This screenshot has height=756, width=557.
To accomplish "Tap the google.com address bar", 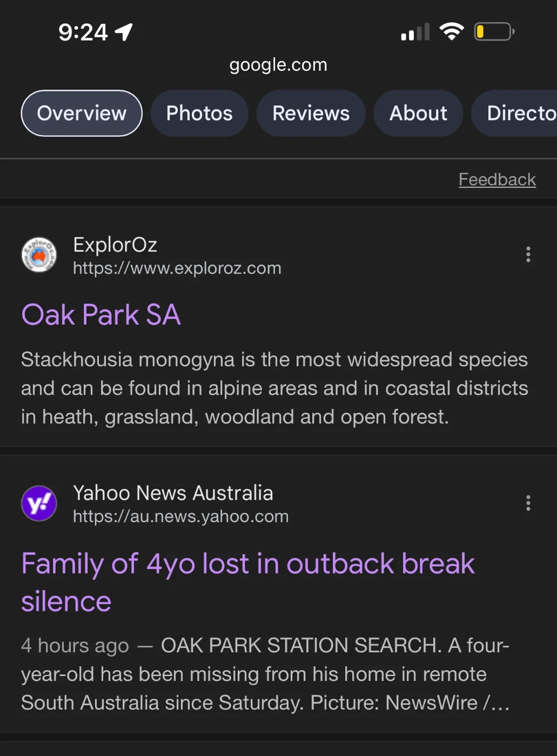I will (278, 65).
